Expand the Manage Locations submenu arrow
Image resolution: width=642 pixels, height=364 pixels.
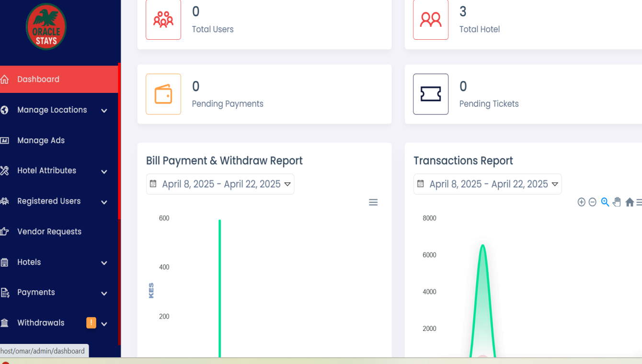[x=104, y=111]
